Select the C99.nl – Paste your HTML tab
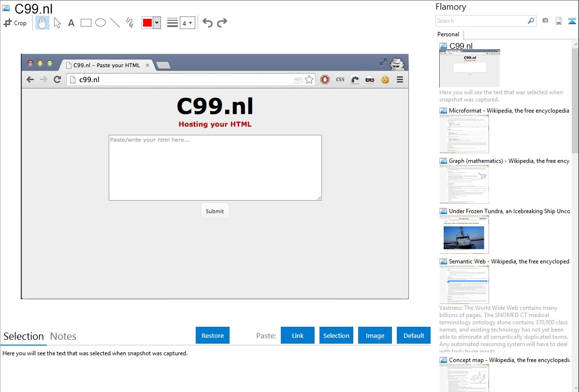 coord(107,65)
